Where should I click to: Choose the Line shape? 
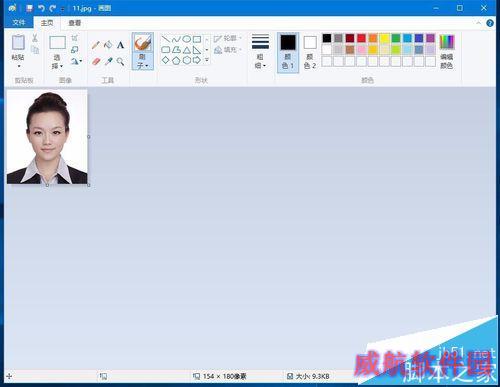click(166, 39)
